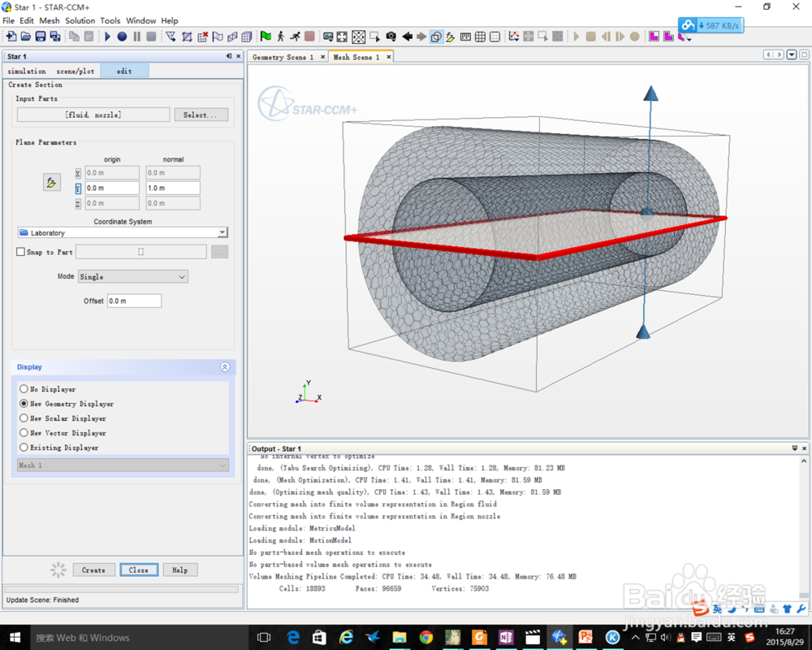
Task: Click the Help button
Action: pos(179,570)
